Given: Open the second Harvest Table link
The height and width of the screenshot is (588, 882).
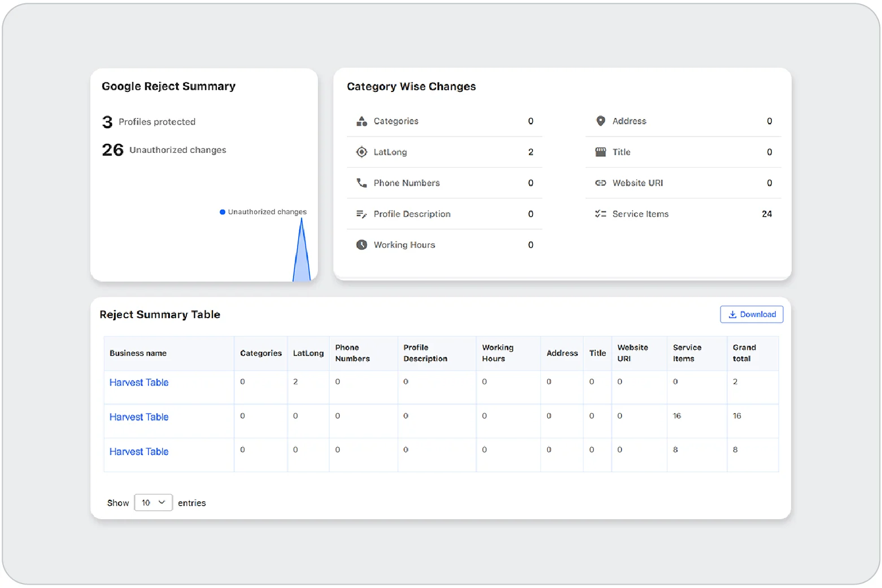Looking at the screenshot, I should pyautogui.click(x=139, y=417).
